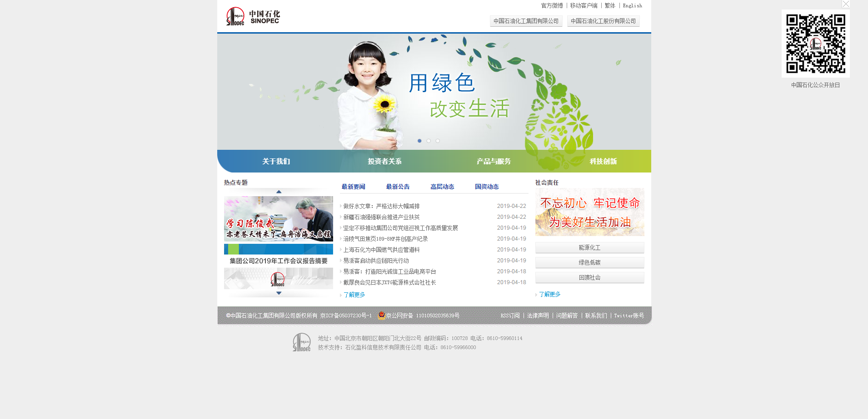Click 了解更多 under the news list
The height and width of the screenshot is (419, 868).
[x=354, y=295]
